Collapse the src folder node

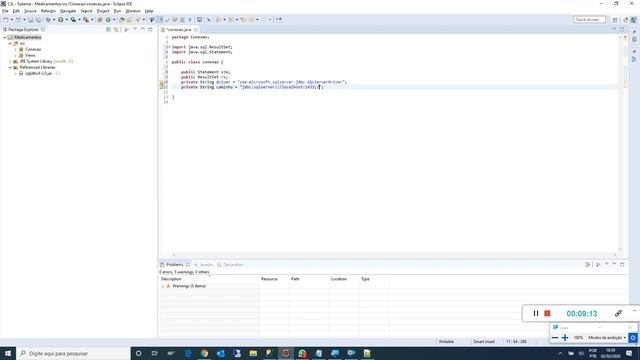[10, 43]
